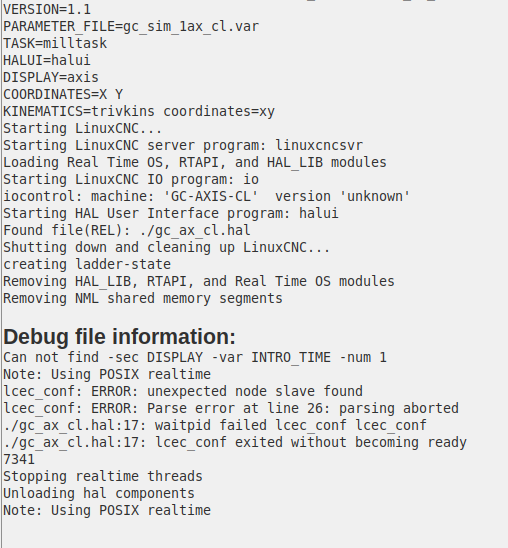Click the 'Found file(REL): ./gc_ax_cl.hal' line
Viewport: 508px width, 548px height.
pos(127,231)
